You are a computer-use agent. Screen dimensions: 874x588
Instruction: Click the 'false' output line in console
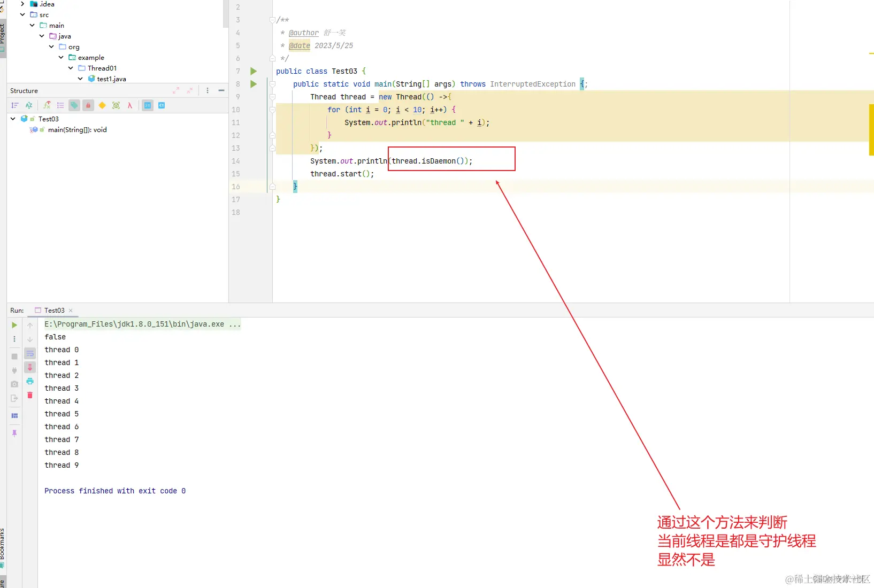point(55,337)
